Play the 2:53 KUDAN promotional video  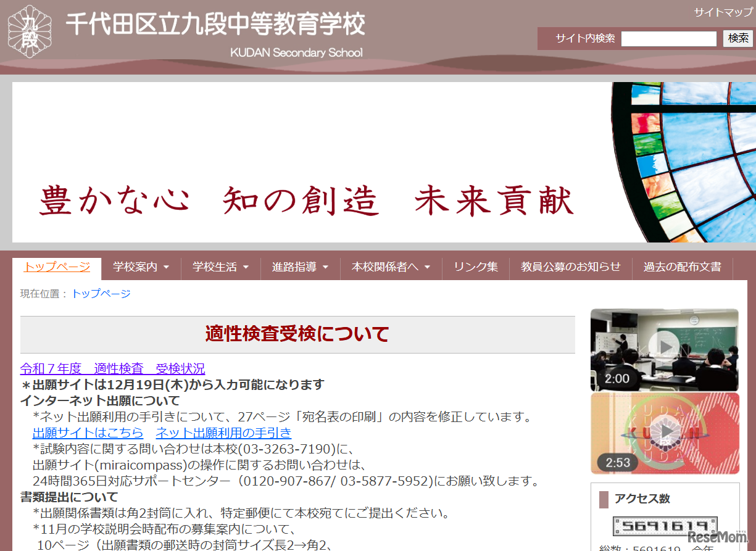point(665,432)
